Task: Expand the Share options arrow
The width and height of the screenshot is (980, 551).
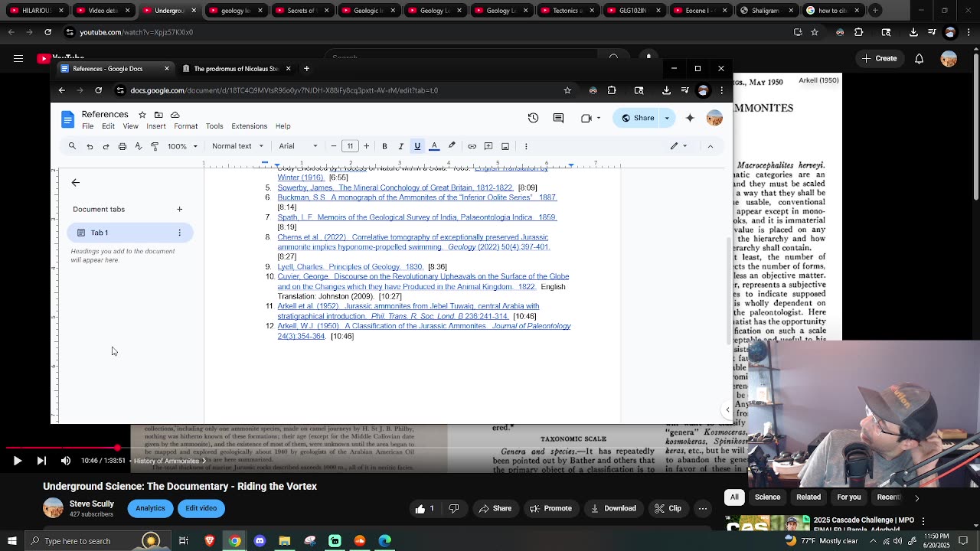Action: (667, 118)
